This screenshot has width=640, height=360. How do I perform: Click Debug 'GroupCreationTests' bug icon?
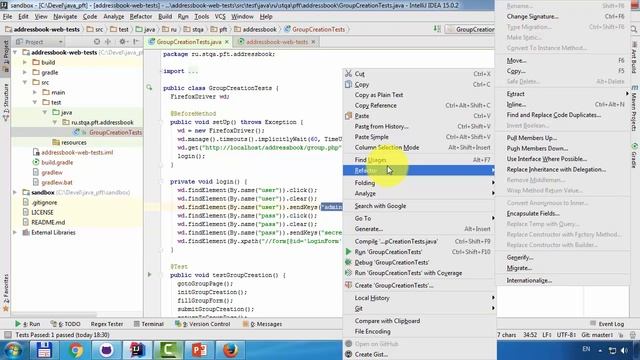click(348, 262)
